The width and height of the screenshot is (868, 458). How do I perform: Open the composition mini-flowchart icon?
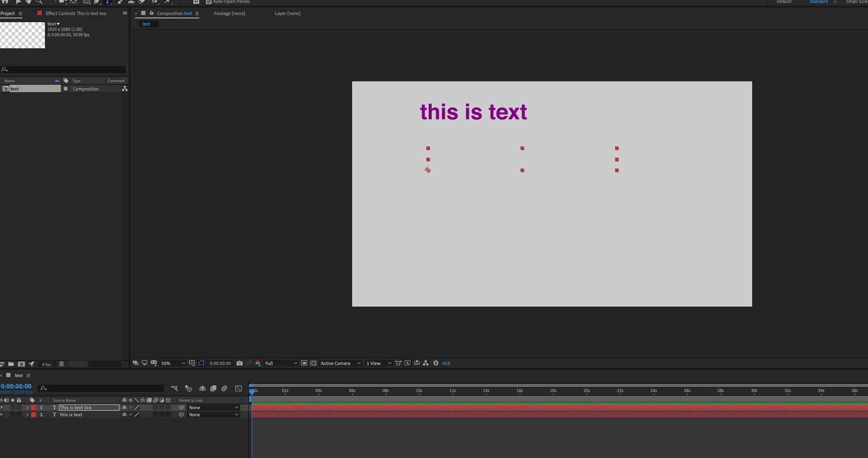pos(174,388)
